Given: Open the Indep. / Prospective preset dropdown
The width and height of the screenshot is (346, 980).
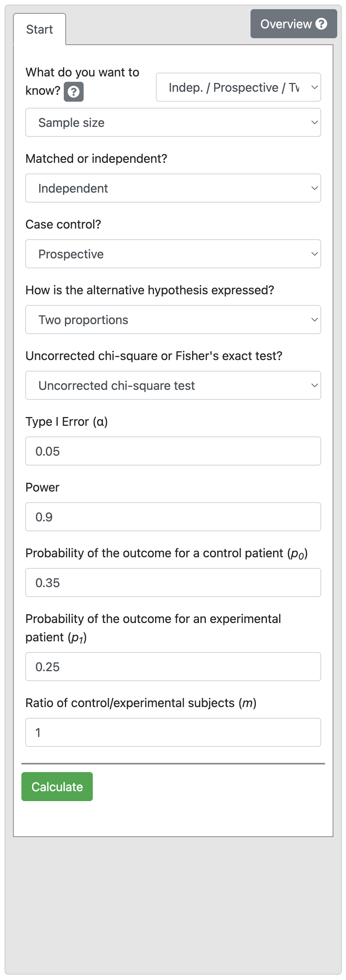Looking at the screenshot, I should point(238,88).
